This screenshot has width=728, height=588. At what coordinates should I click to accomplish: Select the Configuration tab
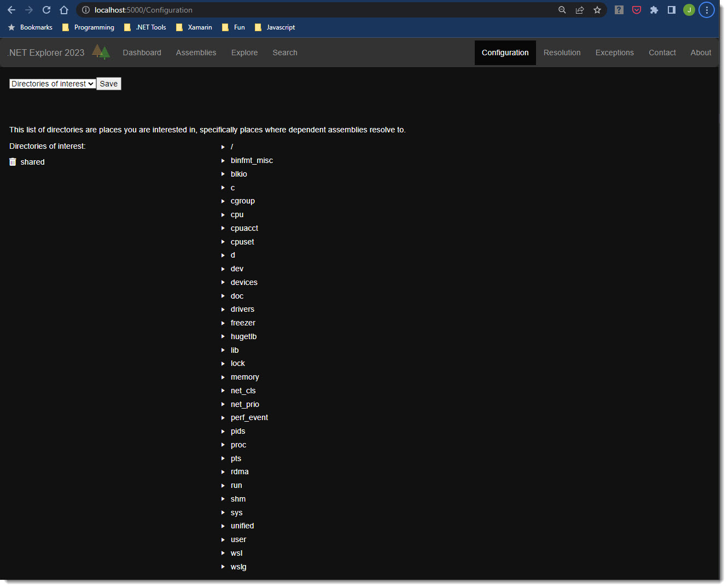point(505,53)
